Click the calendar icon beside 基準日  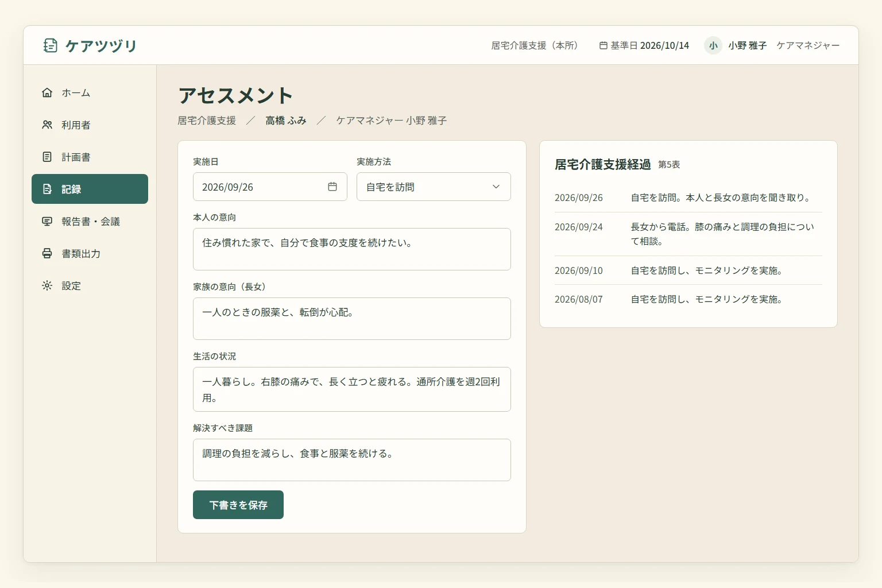click(x=604, y=45)
